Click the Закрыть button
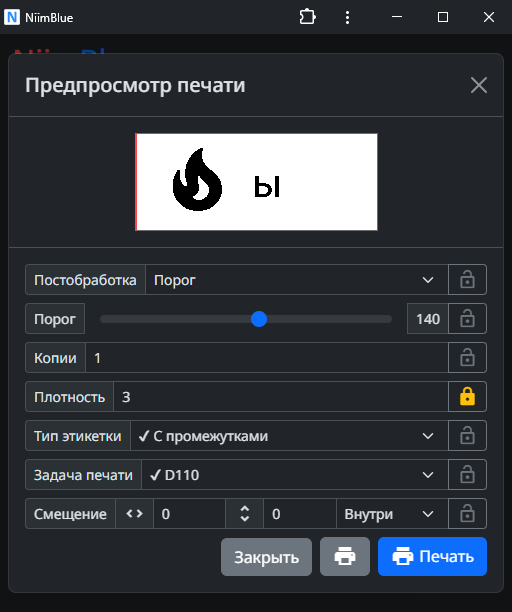 [x=266, y=557]
